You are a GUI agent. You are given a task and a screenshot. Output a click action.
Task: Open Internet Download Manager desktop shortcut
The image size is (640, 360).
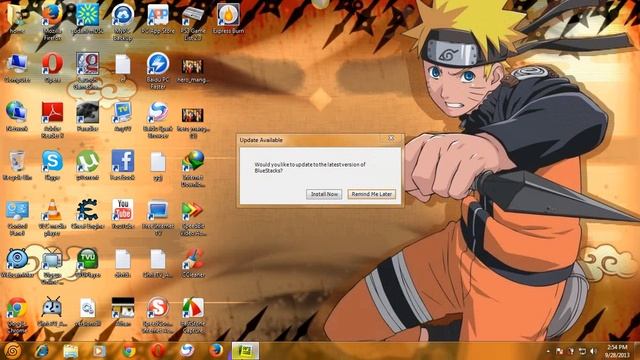[x=193, y=168]
